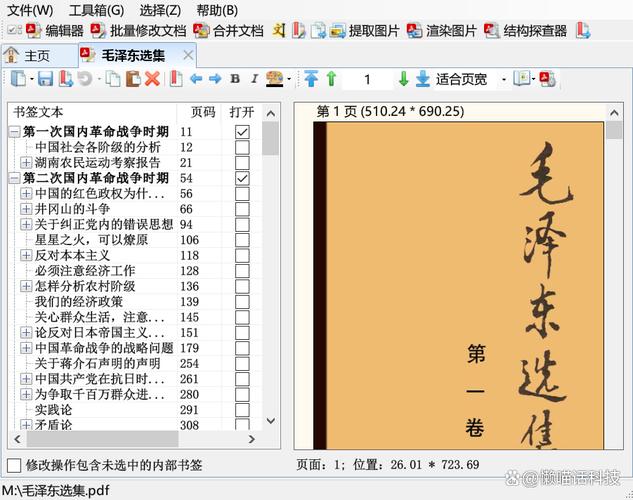This screenshot has width=633, height=500.
Task: Open the 帮助(B) menu
Action: 217,10
